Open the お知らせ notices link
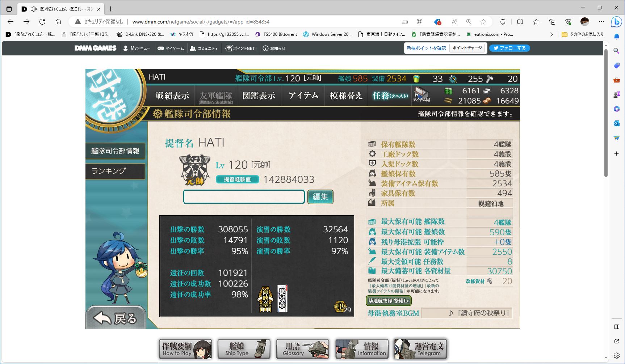The height and width of the screenshot is (364, 625). pyautogui.click(x=274, y=48)
